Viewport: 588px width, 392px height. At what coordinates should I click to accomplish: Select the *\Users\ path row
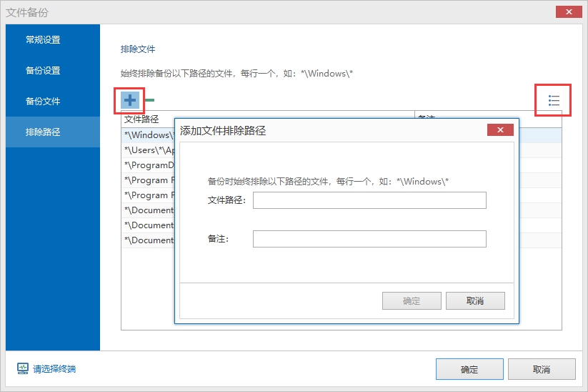coord(148,150)
